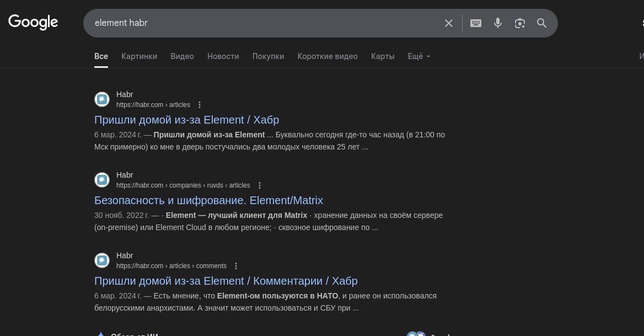Viewport: 644px width, 336px height.
Task: Clear the search query with X icon
Action: pos(449,23)
